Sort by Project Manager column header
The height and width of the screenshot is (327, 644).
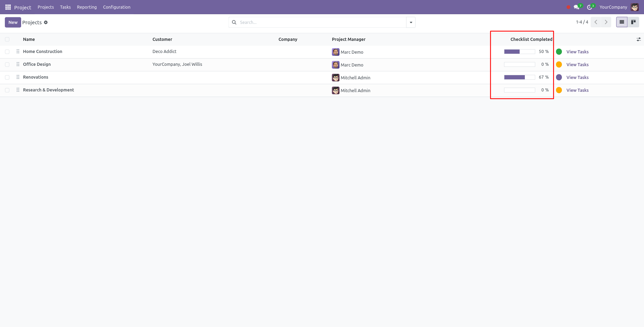(x=349, y=39)
